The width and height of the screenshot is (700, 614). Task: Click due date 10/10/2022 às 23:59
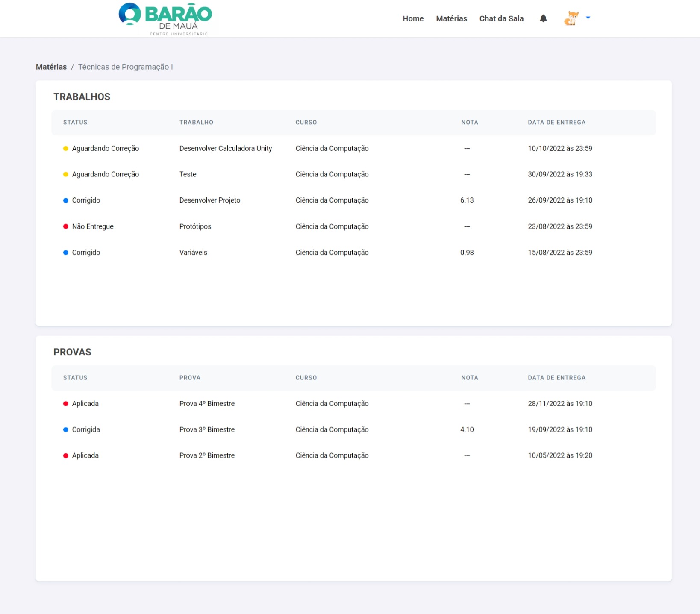560,148
